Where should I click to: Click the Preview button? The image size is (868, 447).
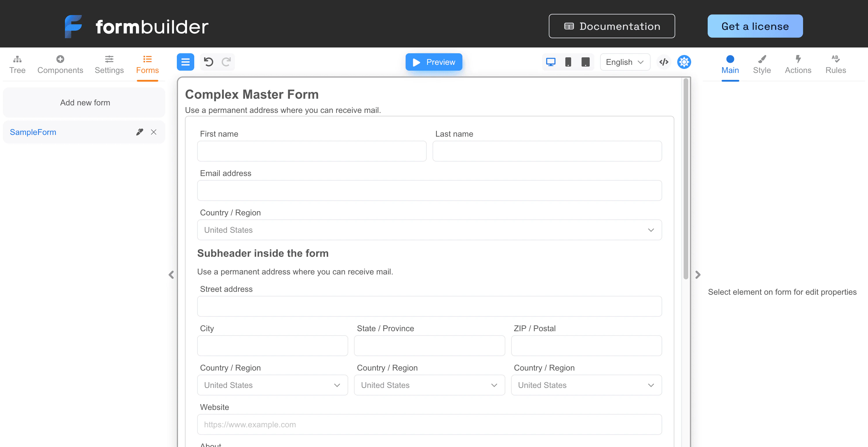pyautogui.click(x=434, y=62)
